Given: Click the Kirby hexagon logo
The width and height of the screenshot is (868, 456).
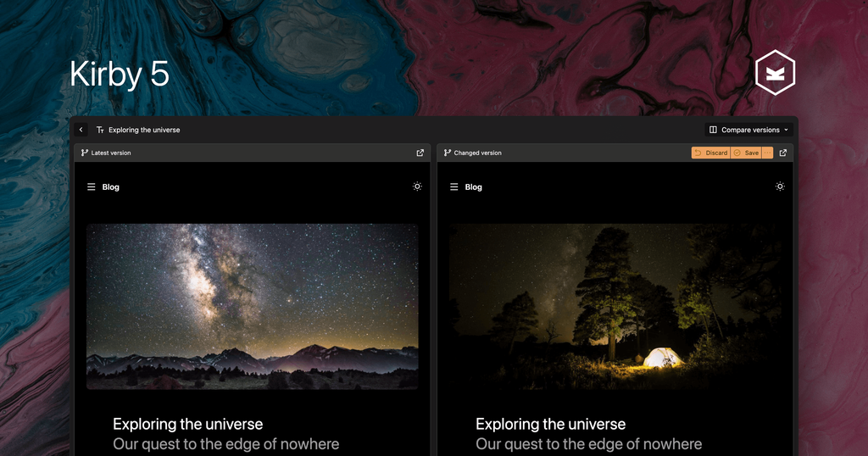Looking at the screenshot, I should [x=775, y=73].
